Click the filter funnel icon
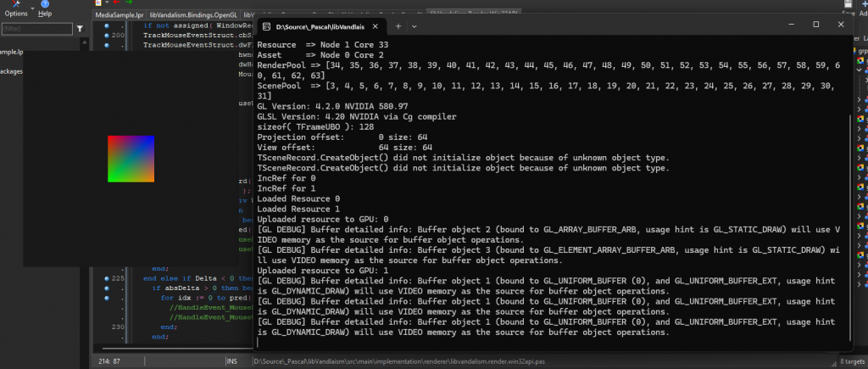The width and height of the screenshot is (868, 369). pyautogui.click(x=81, y=29)
